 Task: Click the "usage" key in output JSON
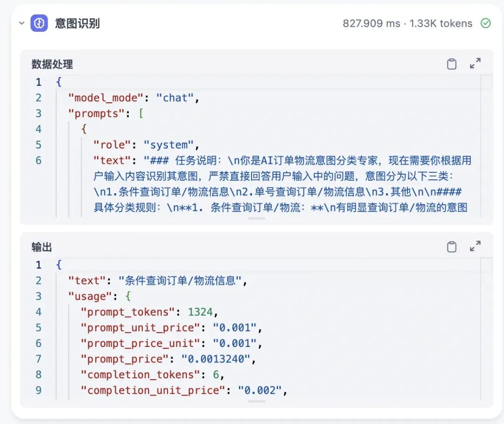[90, 296]
